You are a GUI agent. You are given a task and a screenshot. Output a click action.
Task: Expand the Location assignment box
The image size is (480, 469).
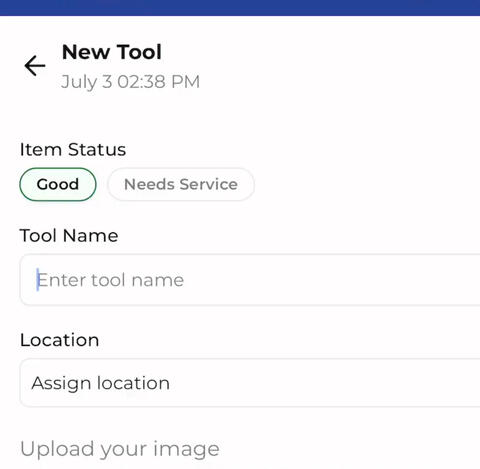click(250, 383)
